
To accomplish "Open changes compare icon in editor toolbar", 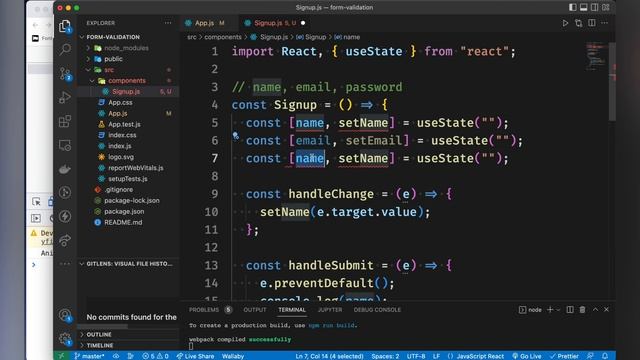I will [x=578, y=23].
